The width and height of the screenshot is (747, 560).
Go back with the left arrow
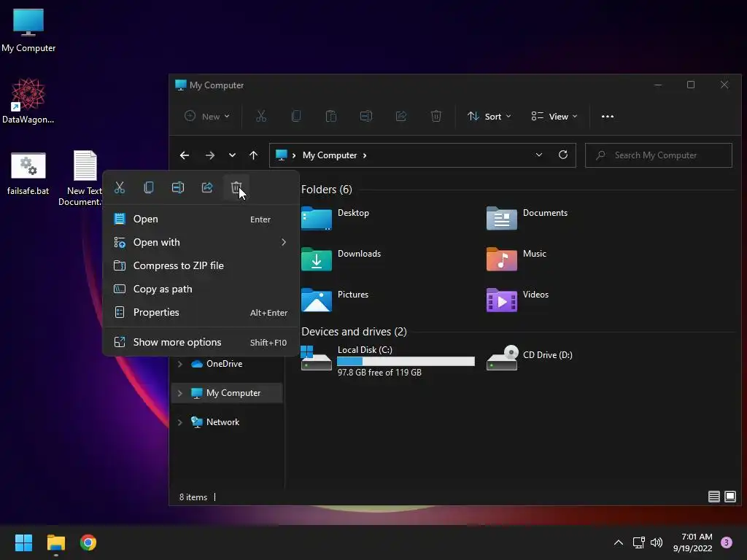click(185, 156)
